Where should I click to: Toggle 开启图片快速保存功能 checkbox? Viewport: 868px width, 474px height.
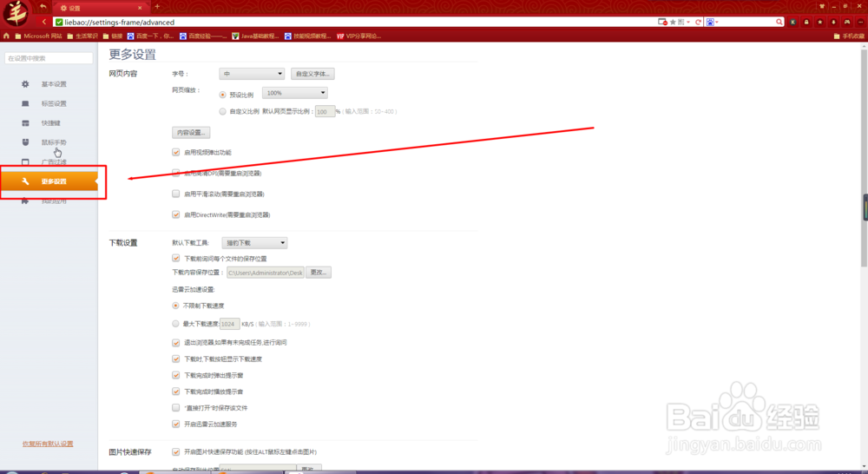176,451
